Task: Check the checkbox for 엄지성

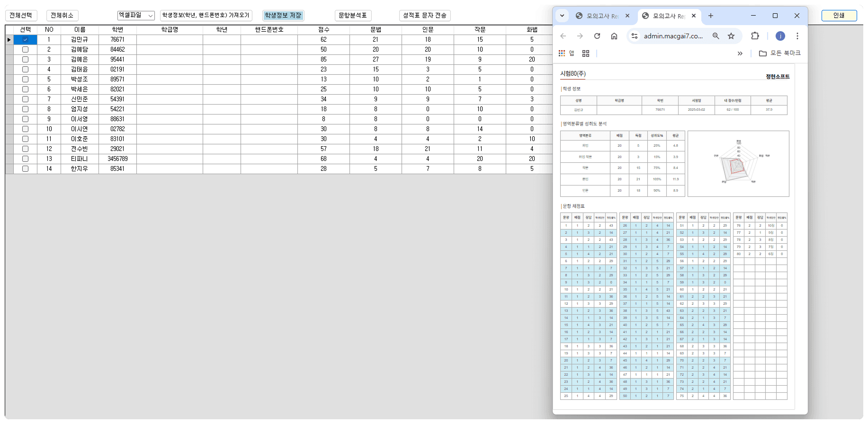Action: [x=25, y=109]
